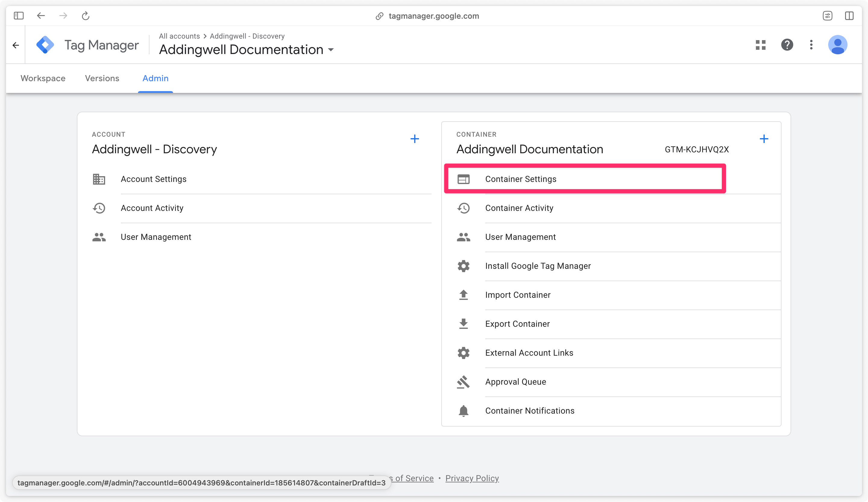This screenshot has width=868, height=502.
Task: Click External Account Links option
Action: [529, 353]
